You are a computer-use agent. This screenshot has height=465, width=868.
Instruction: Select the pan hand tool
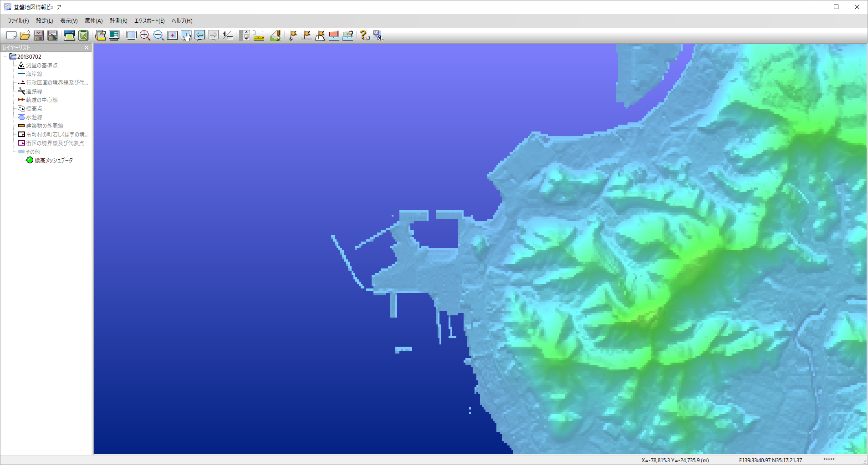click(x=186, y=35)
